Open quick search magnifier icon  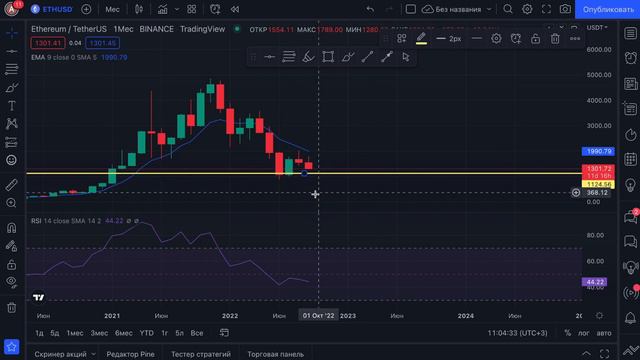tap(508, 9)
